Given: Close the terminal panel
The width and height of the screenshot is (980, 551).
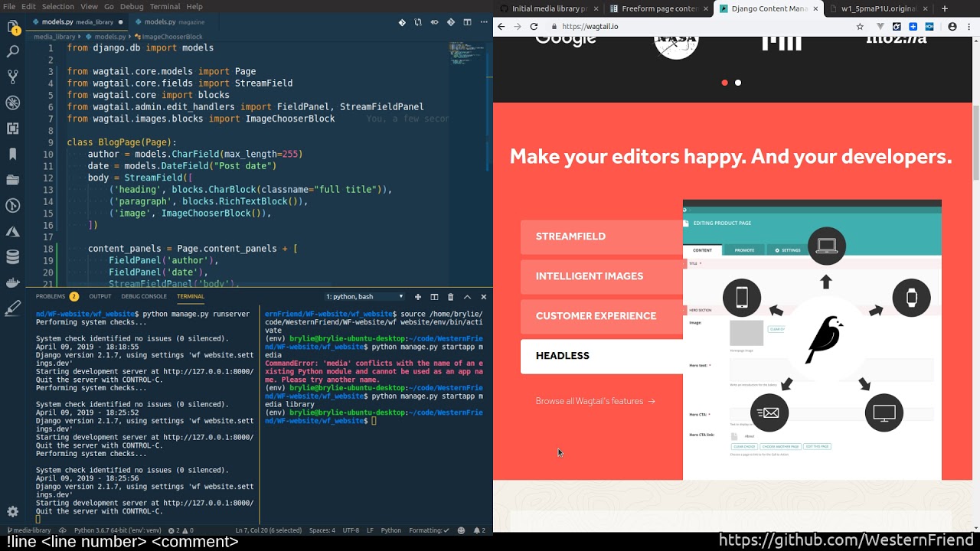Looking at the screenshot, I should (x=483, y=296).
